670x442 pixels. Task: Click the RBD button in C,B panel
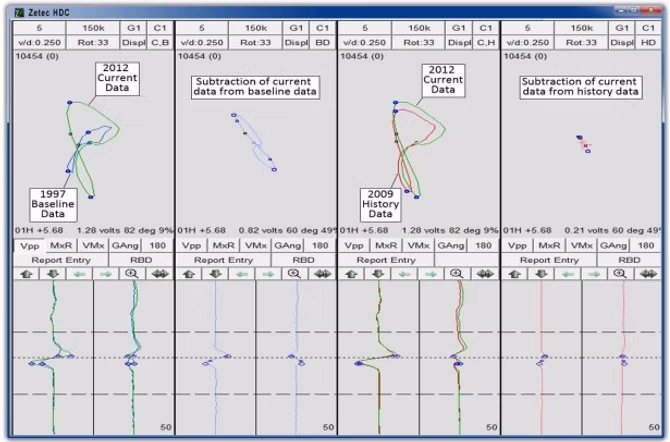141,260
